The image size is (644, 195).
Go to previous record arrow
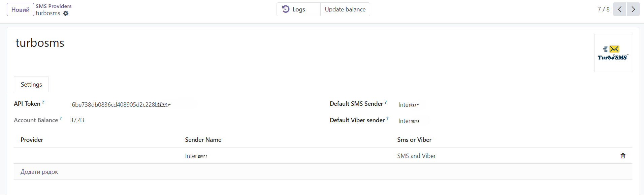tap(619, 9)
